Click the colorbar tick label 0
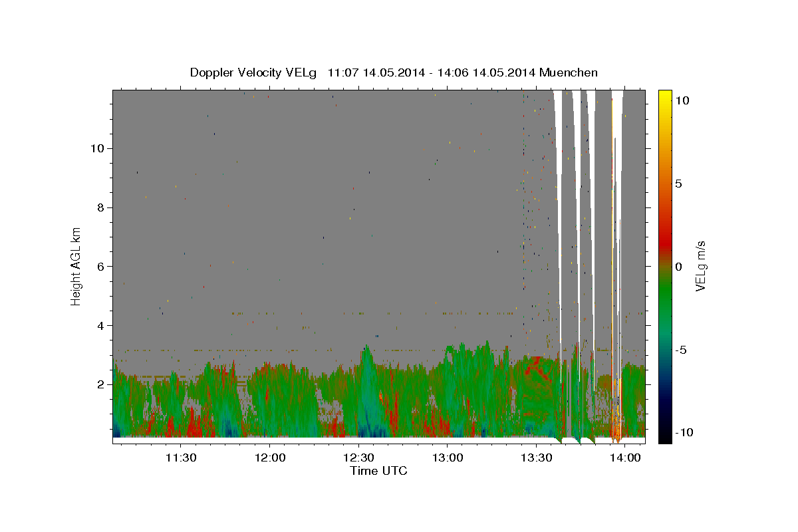This screenshot has width=798, height=532. [x=678, y=267]
